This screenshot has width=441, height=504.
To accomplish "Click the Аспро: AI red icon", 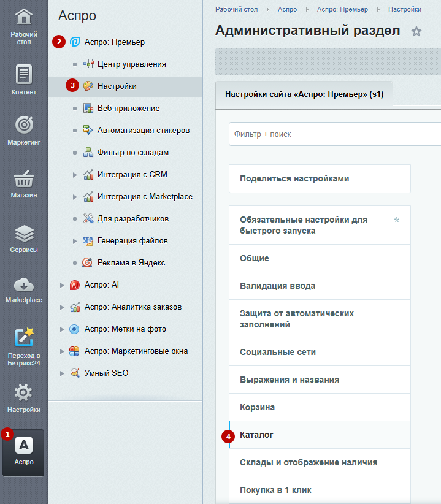I will tap(75, 284).
